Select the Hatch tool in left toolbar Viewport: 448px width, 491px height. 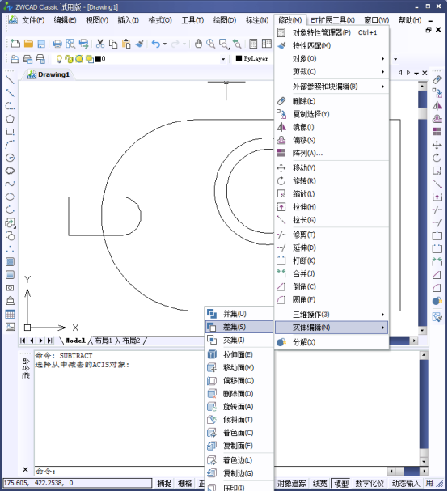[x=10, y=261]
